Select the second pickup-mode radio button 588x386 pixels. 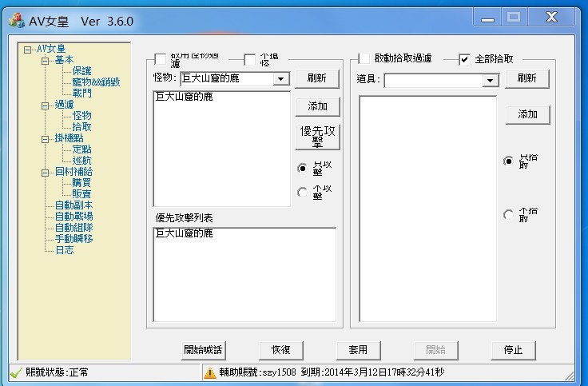tap(508, 214)
